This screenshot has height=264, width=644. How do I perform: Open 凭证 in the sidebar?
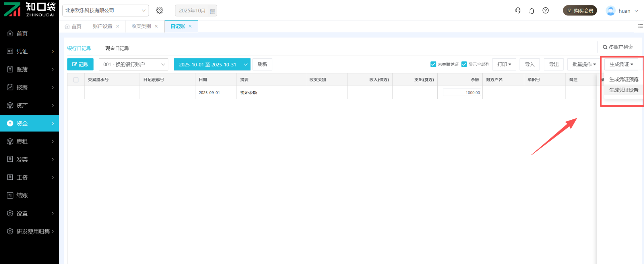point(30,51)
